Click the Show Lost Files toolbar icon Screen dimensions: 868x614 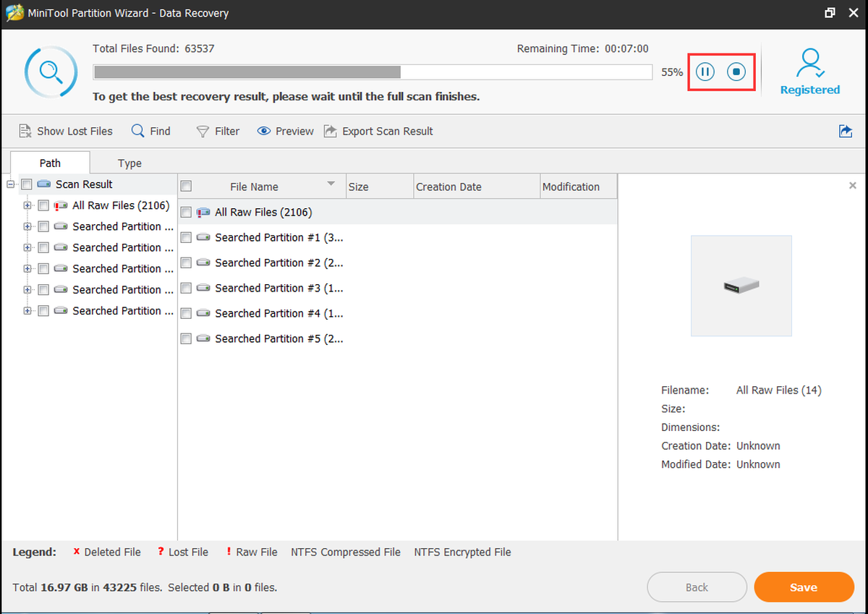(x=25, y=131)
